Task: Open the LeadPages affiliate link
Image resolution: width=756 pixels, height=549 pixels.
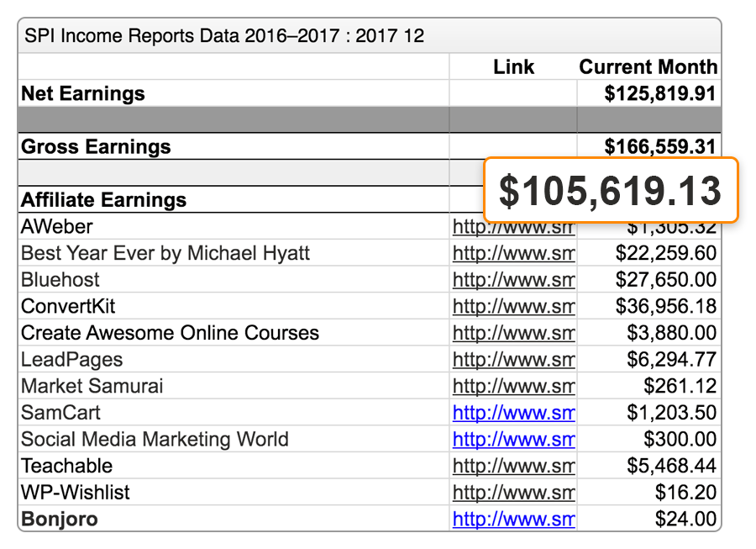Action: pyautogui.click(x=513, y=359)
